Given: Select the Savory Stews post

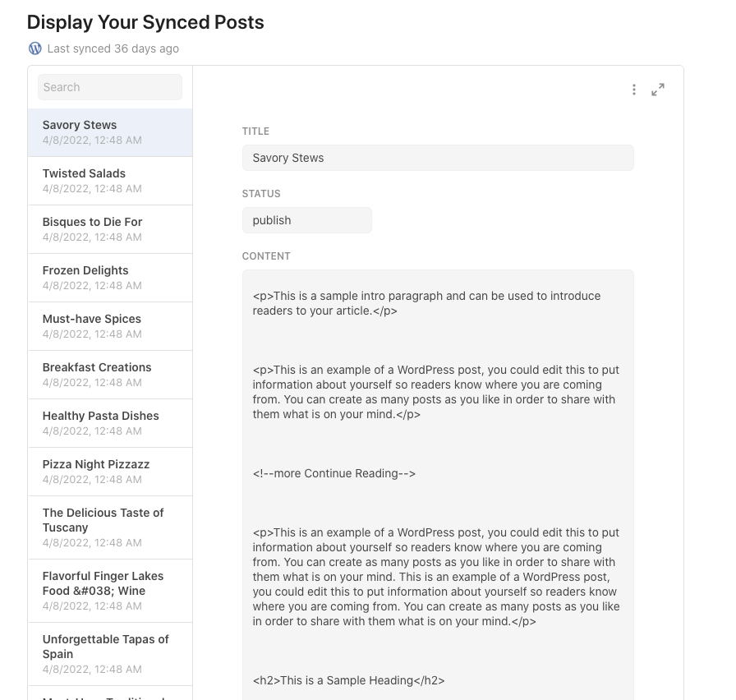Looking at the screenshot, I should pos(110,132).
